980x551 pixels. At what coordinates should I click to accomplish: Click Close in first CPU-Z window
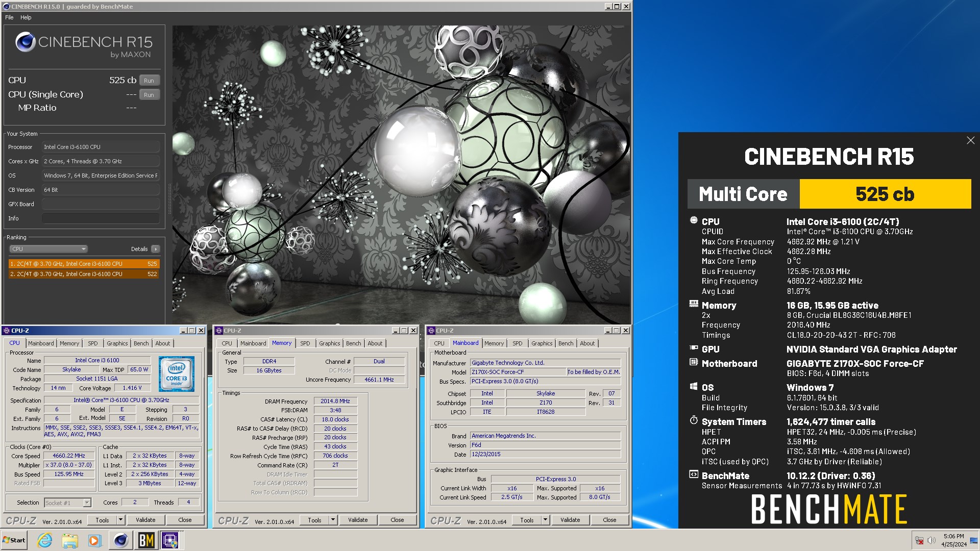[185, 520]
